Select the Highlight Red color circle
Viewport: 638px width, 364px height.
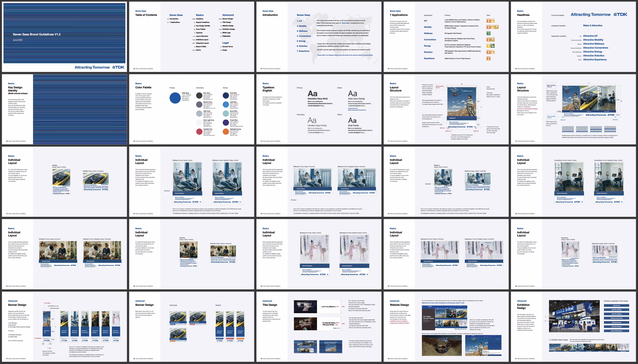point(199,132)
